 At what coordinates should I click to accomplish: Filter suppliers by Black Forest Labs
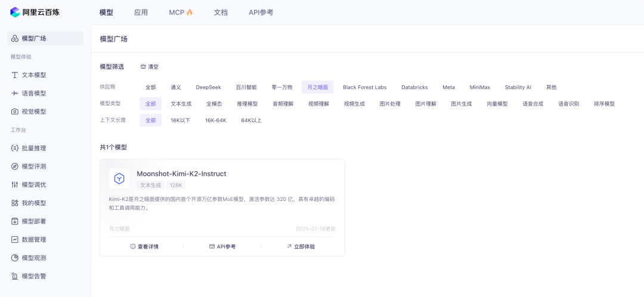click(365, 87)
